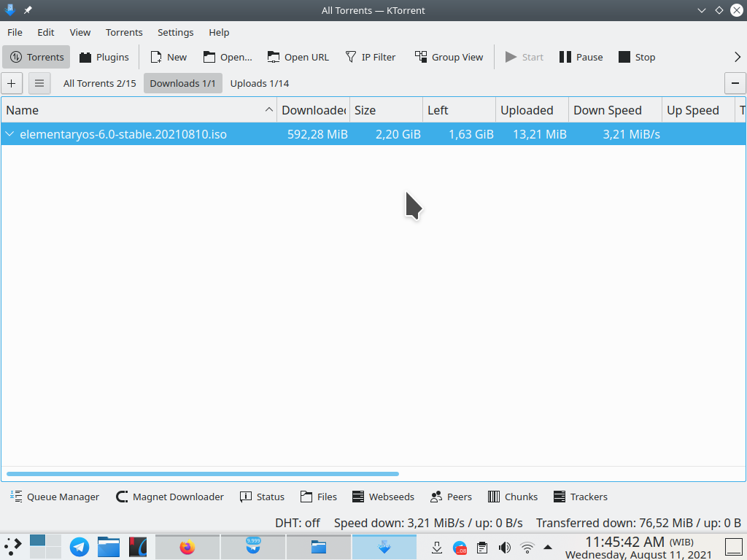The height and width of the screenshot is (560, 747).
Task: Open the hamburger list menu button
Action: coord(39,83)
